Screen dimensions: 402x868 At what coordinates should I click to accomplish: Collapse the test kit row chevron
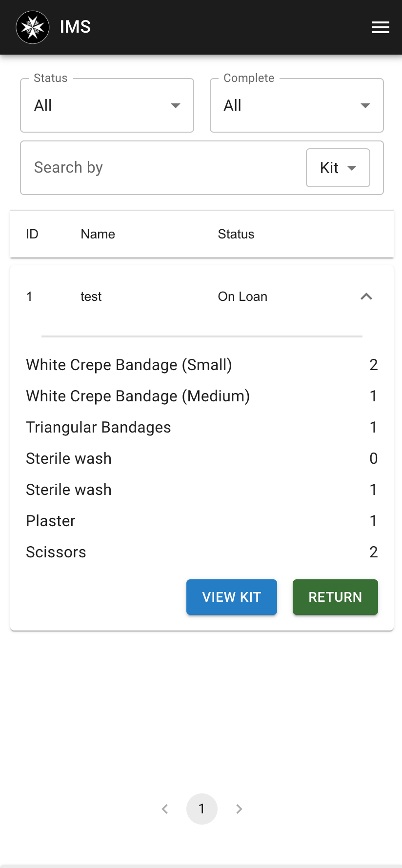(366, 296)
